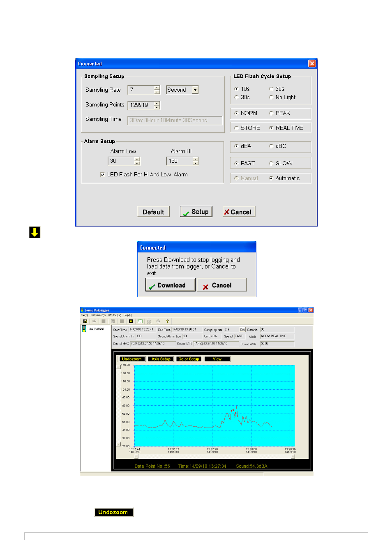
Task: Click the yellow square icon in the toolbar
Action: click(131, 321)
